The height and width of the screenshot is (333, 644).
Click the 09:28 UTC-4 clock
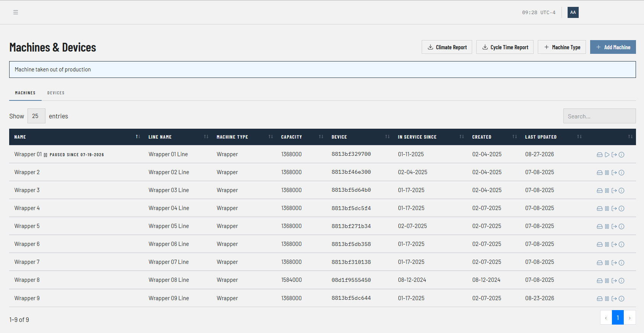click(x=539, y=12)
